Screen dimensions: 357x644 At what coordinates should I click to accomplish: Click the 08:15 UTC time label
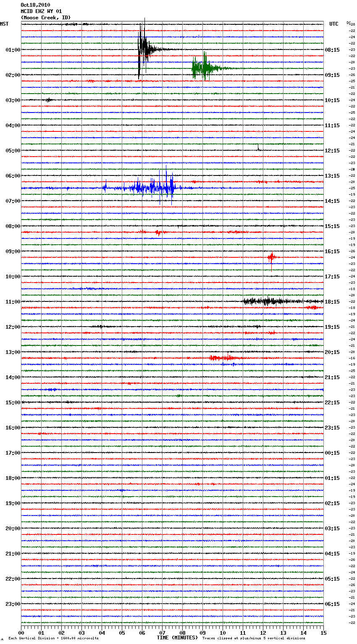tap(332, 50)
